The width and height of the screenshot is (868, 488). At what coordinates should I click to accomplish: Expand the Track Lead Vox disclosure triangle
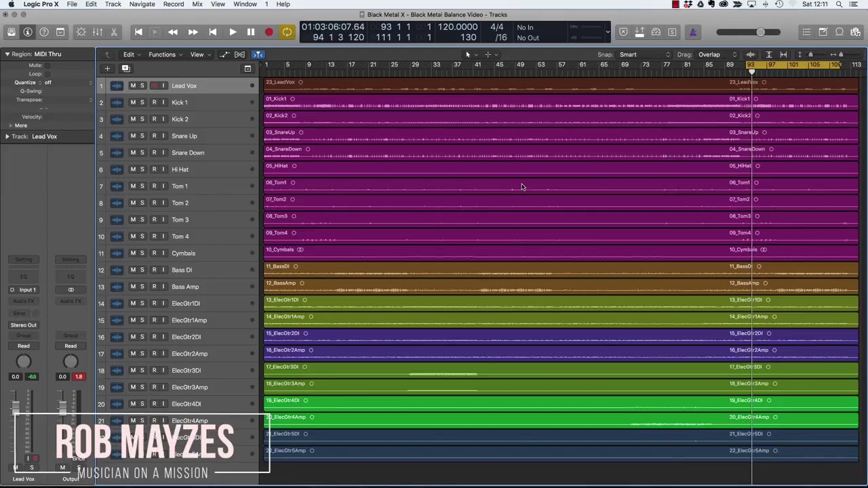click(x=7, y=136)
